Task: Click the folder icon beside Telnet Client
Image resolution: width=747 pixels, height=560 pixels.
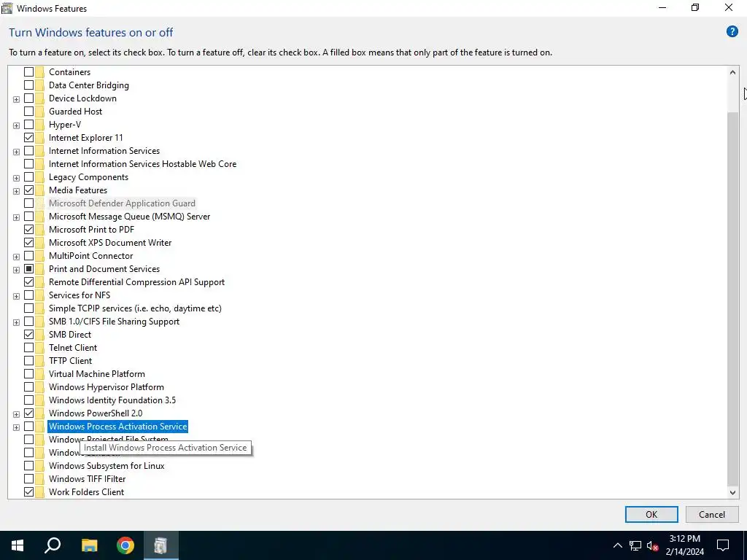Action: pyautogui.click(x=39, y=348)
